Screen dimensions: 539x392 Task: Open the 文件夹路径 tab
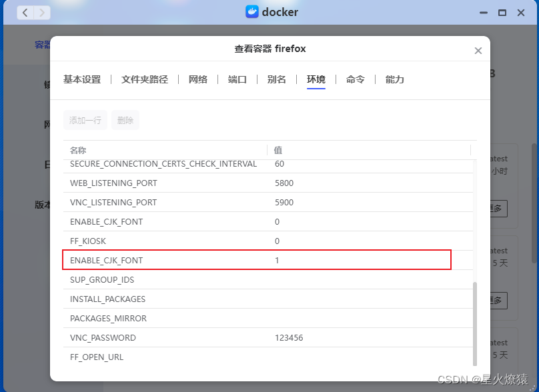tap(145, 79)
